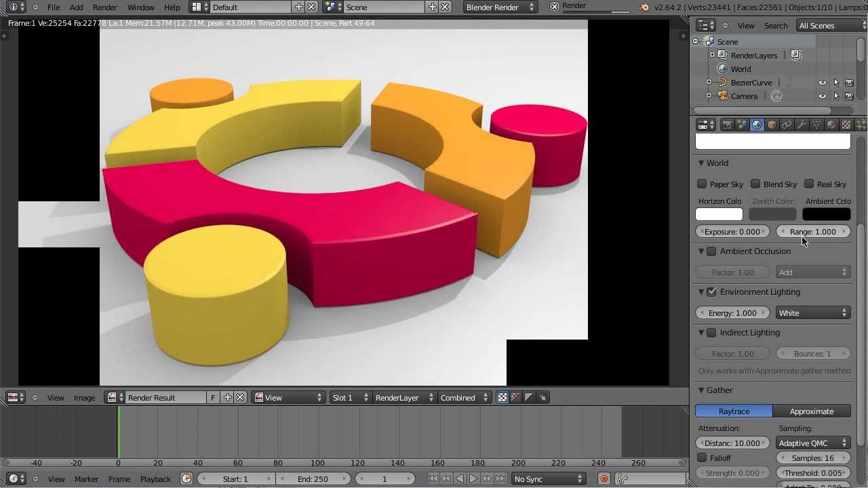Click the Horizon Color white swatch
The width and height of the screenshot is (868, 488).
tap(719, 214)
